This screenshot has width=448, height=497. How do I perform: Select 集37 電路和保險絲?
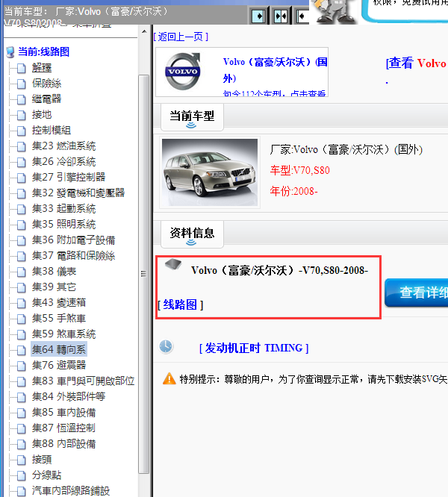point(73,255)
